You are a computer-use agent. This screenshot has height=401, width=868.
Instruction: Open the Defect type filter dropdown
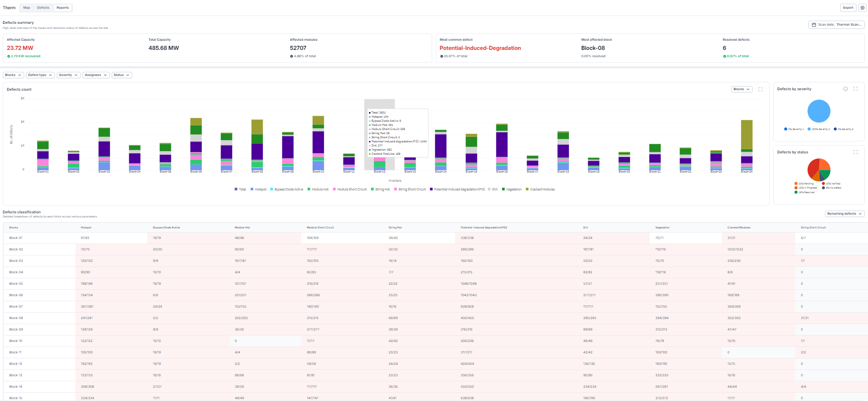40,75
